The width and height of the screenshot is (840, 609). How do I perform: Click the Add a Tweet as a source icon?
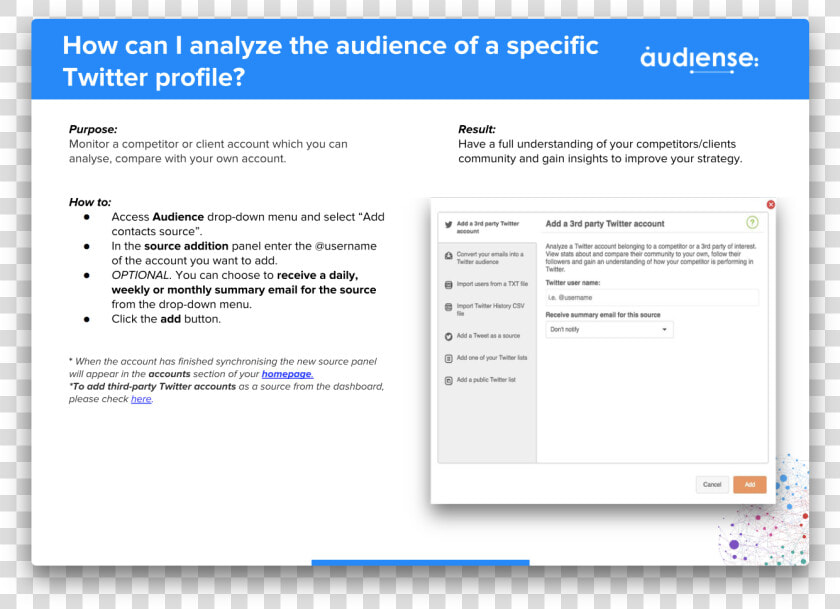[x=448, y=336]
